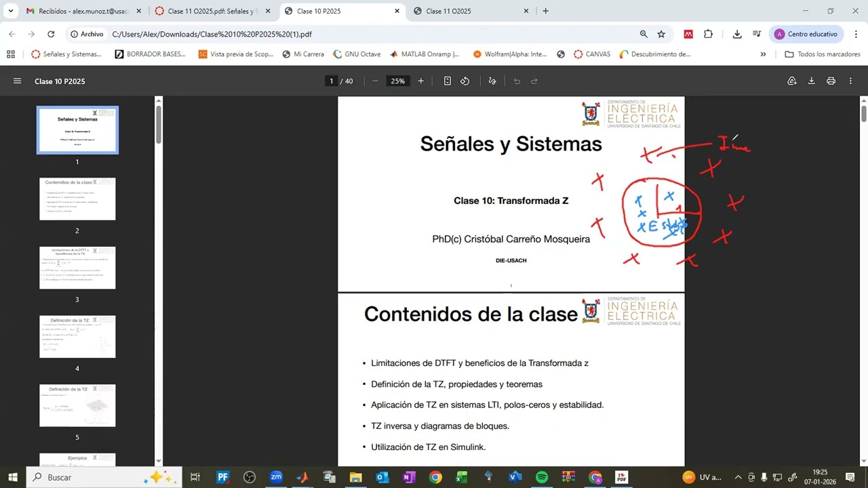Open Señales y Sistemas bookmark

66,54
